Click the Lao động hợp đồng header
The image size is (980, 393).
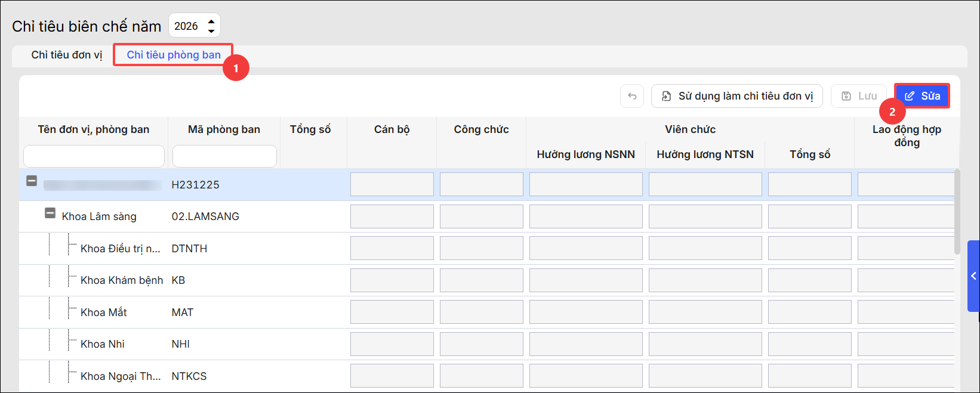coord(907,136)
